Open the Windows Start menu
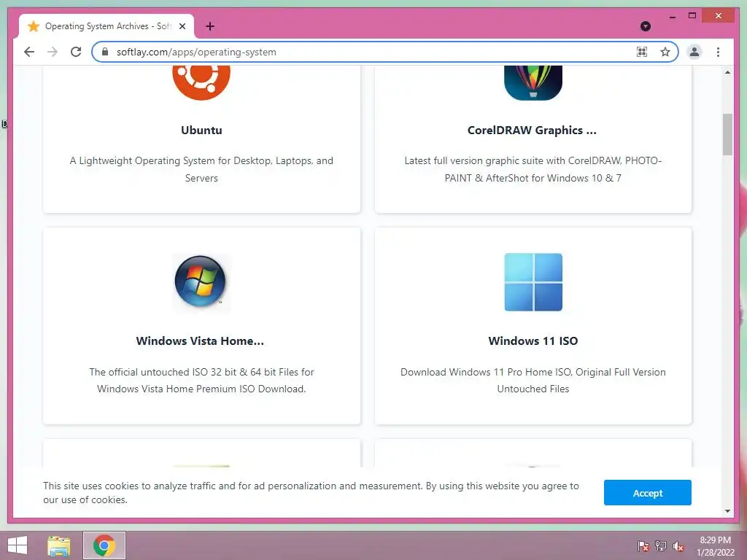747x560 pixels. pos(18,545)
